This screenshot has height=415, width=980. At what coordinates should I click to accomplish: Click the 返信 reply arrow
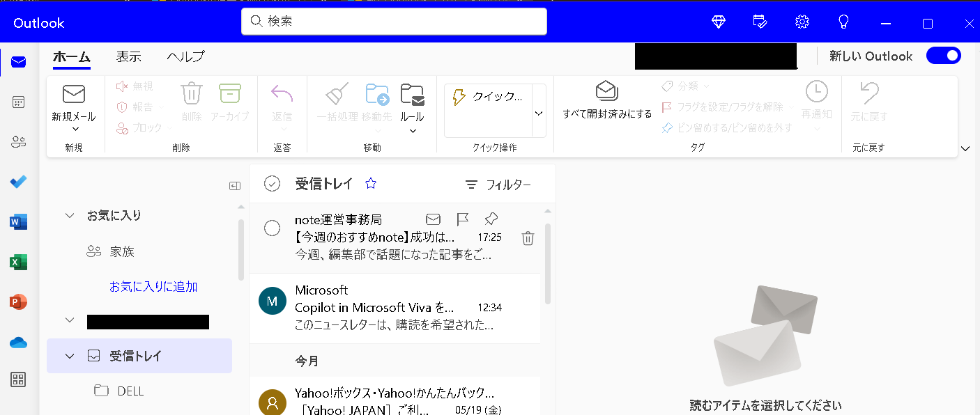click(282, 93)
